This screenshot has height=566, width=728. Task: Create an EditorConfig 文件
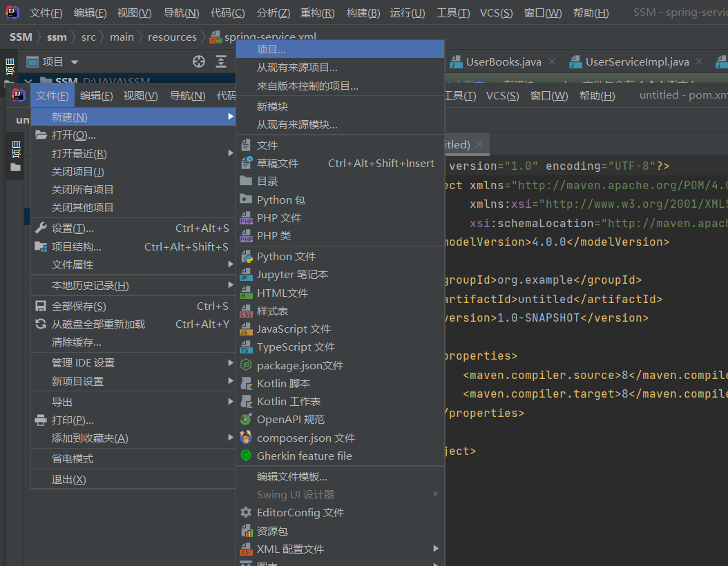pos(341,513)
